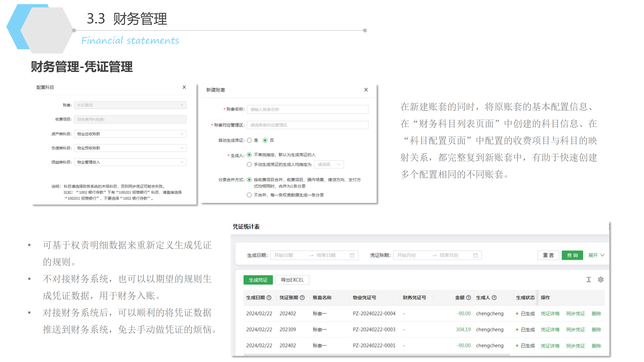Click calendar icon in 生成日期 range field
Screen dimensions: 644x362
click(352, 255)
